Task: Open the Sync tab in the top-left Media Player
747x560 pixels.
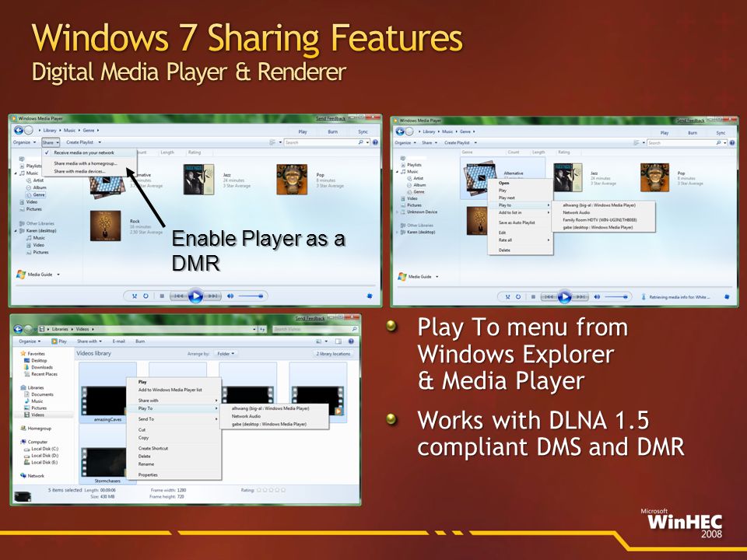Action: [x=363, y=131]
